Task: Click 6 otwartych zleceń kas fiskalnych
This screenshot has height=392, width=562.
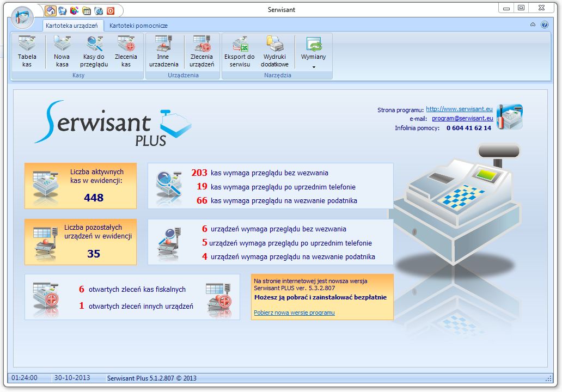Action: coord(132,289)
